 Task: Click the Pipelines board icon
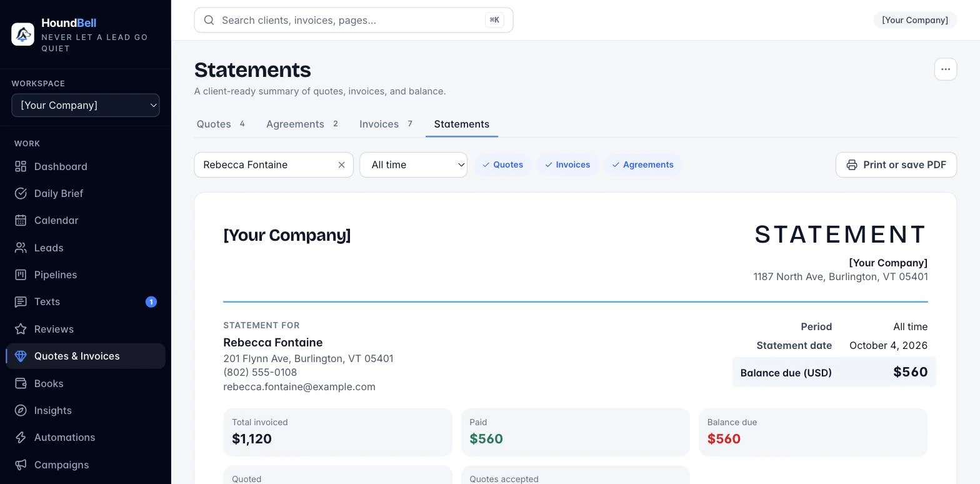[x=21, y=275]
